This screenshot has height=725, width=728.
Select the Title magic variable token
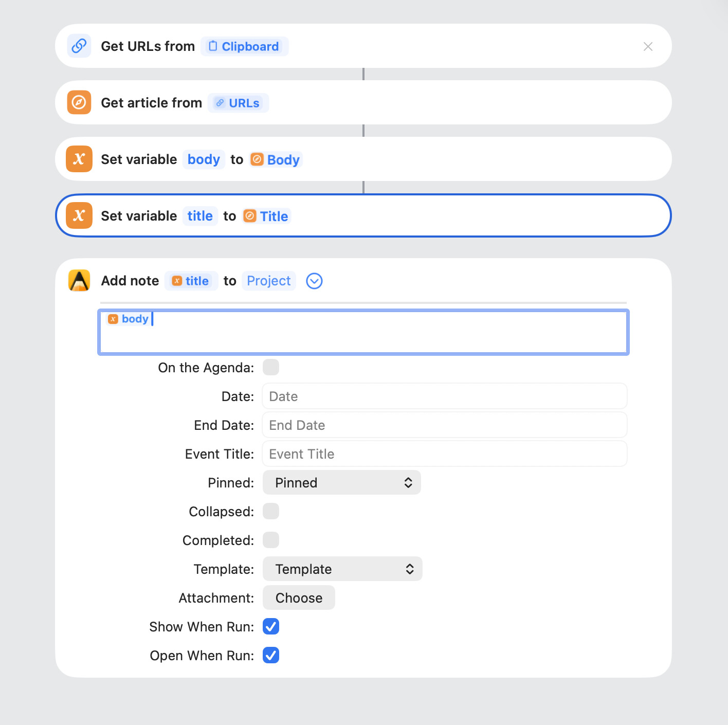[x=267, y=216]
